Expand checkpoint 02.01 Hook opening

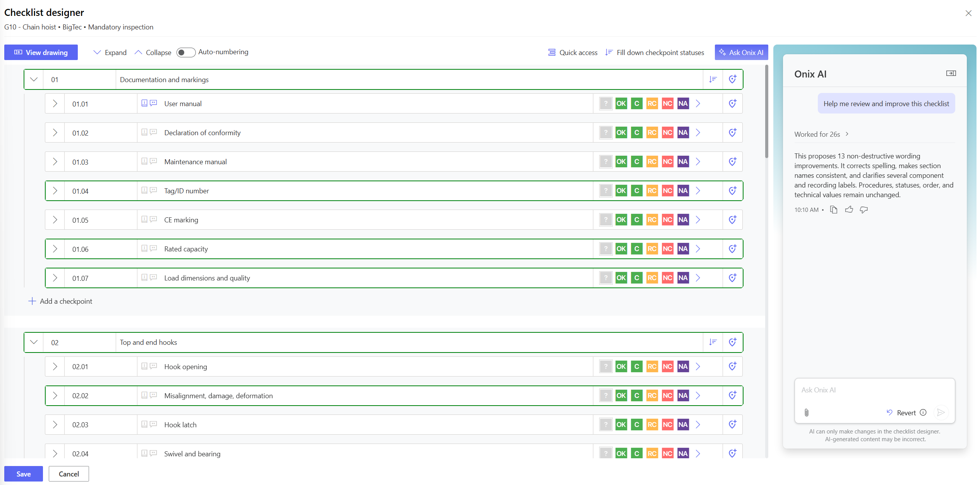(x=55, y=366)
